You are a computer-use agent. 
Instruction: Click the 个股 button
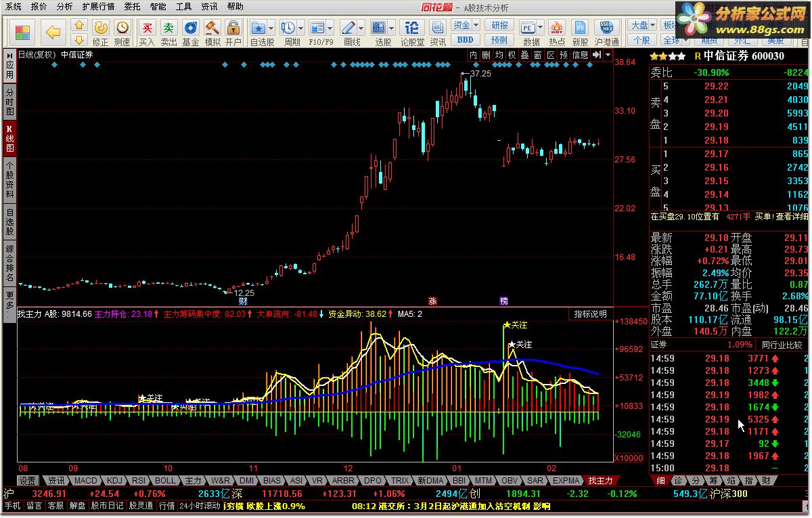pos(641,40)
